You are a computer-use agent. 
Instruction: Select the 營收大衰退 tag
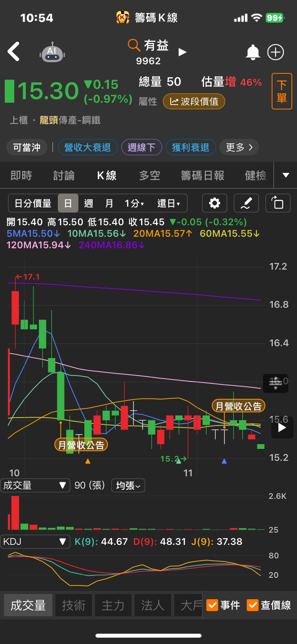coord(88,148)
